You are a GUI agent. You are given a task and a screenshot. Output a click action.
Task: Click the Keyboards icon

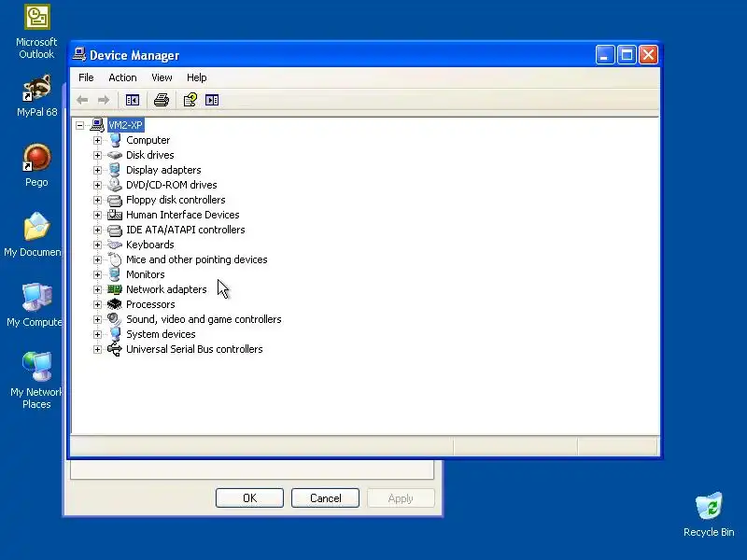coord(115,245)
